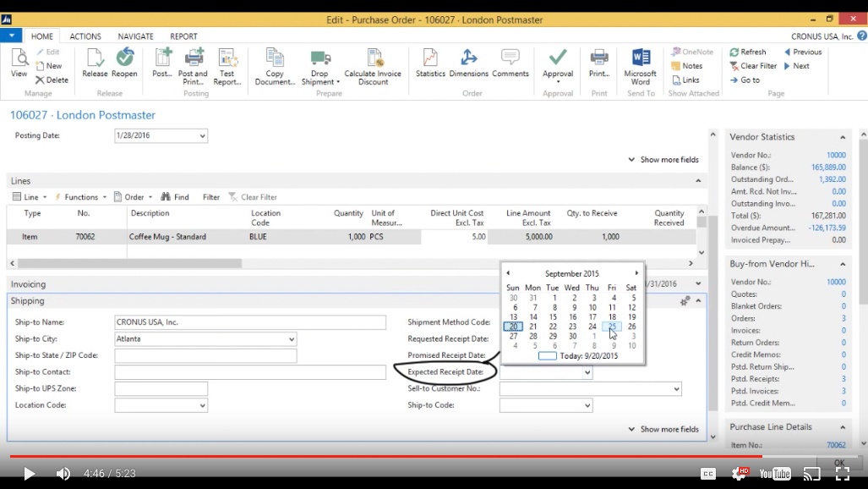Click Links in Show Attached group

point(685,80)
